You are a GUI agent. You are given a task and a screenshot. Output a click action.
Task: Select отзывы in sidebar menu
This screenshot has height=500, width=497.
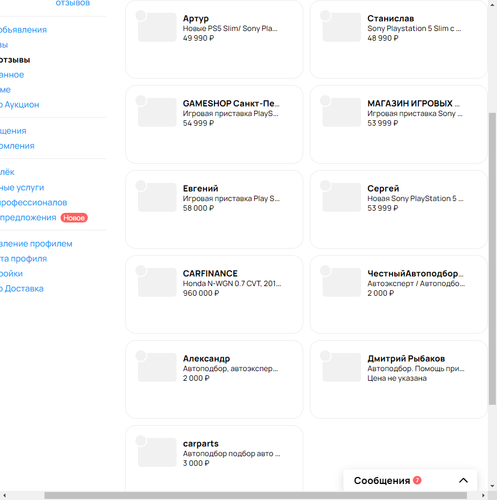(15, 60)
